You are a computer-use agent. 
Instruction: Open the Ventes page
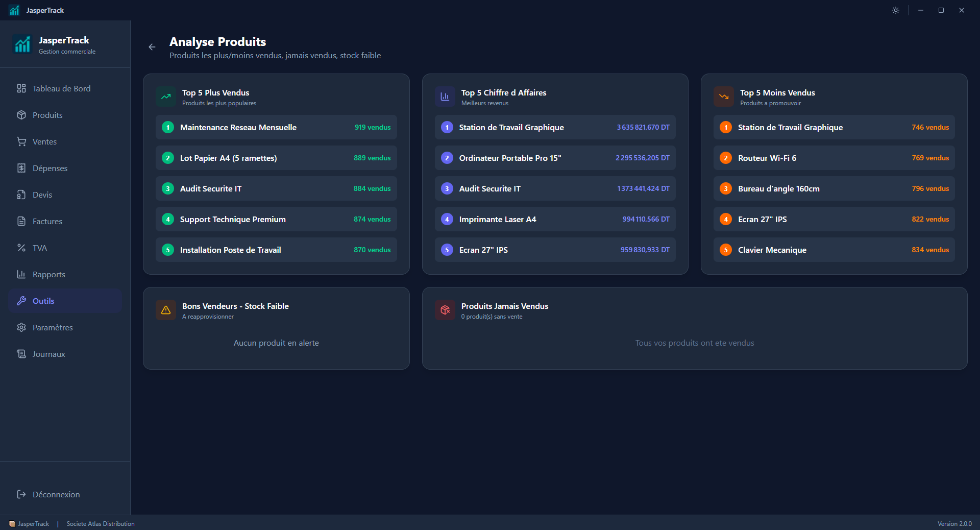click(x=65, y=141)
